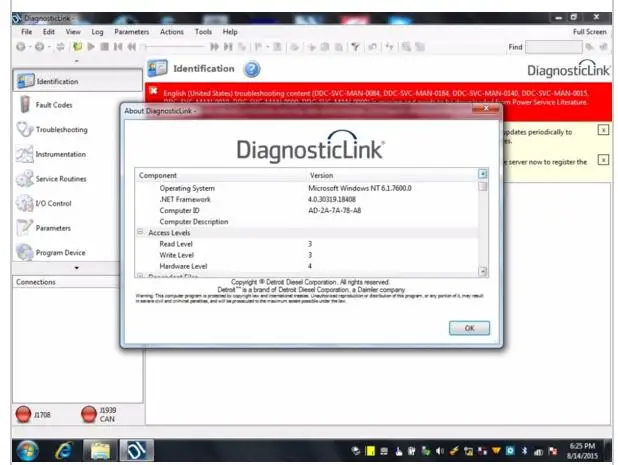Image resolution: width=618 pixels, height=465 pixels.
Task: Click the About list scroll down arrow
Action: coord(483,271)
